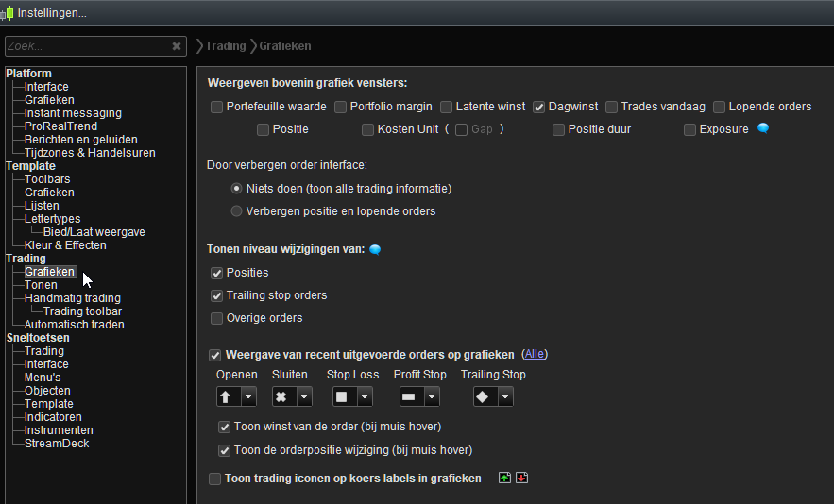The width and height of the screenshot is (834, 504).
Task: Click the Exposure info bubble icon
Action: pos(763,128)
